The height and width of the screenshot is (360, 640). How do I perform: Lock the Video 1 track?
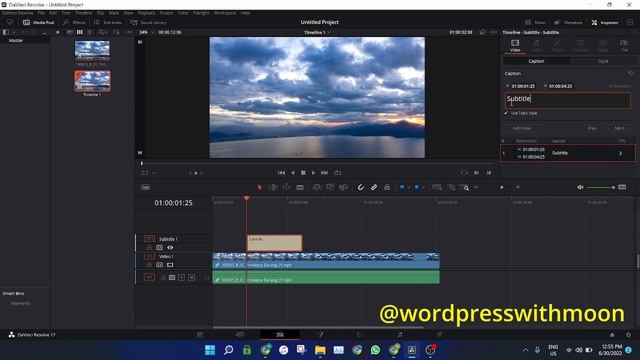pyautogui.click(x=149, y=265)
